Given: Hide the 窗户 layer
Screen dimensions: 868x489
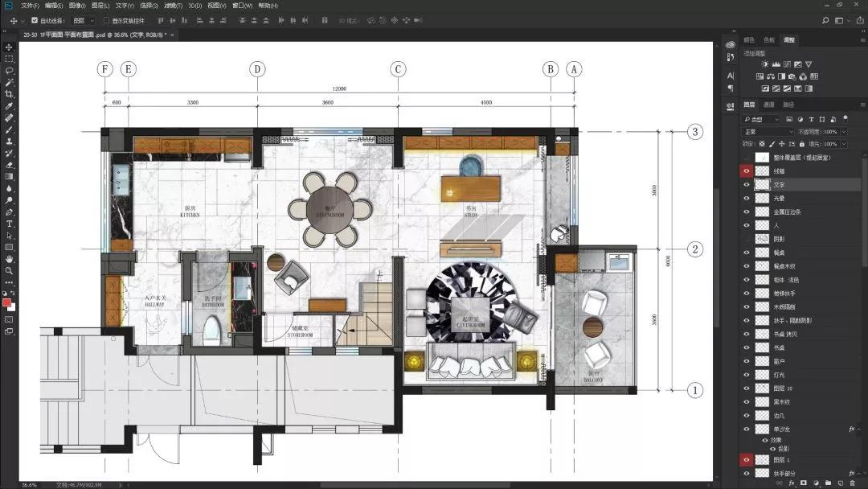Looking at the screenshot, I should point(746,361).
